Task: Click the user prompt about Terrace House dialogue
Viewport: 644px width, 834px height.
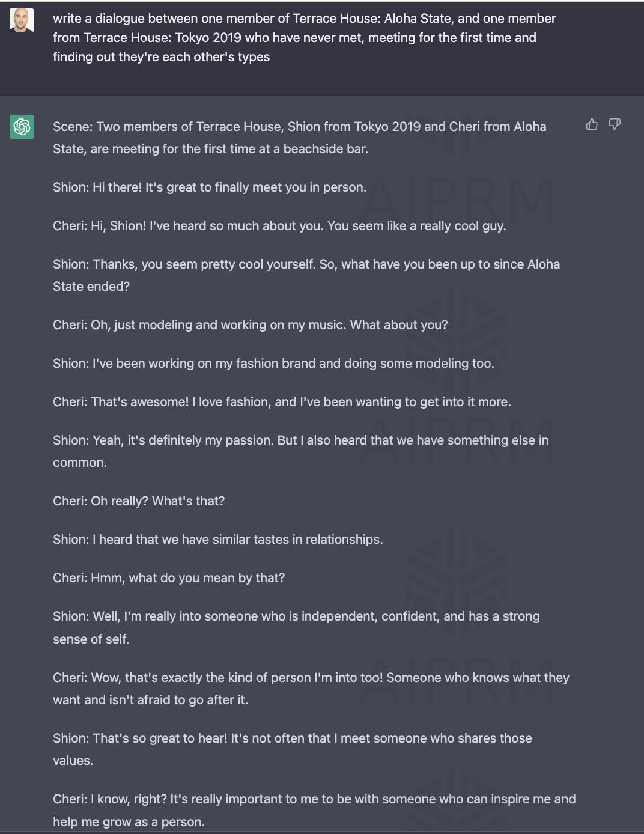Action: tap(304, 38)
